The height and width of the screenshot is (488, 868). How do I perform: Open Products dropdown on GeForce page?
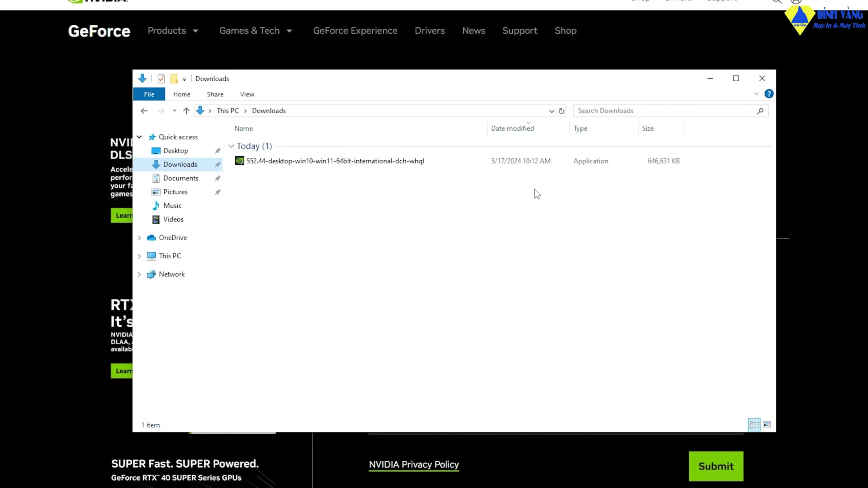(173, 31)
